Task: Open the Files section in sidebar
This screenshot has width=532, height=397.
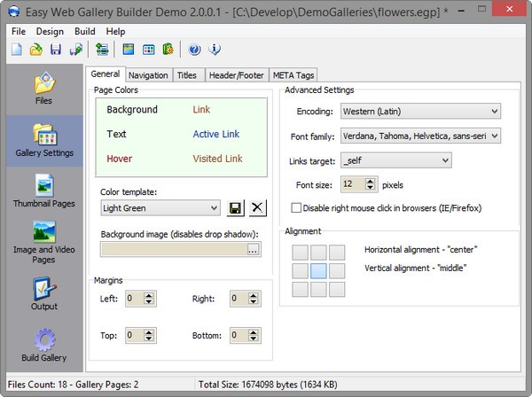Action: point(43,89)
